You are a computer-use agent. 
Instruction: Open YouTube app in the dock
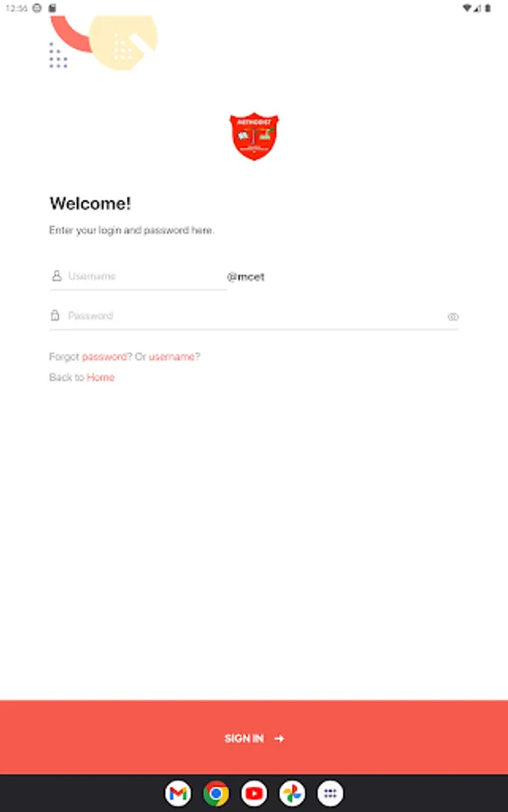point(254,793)
